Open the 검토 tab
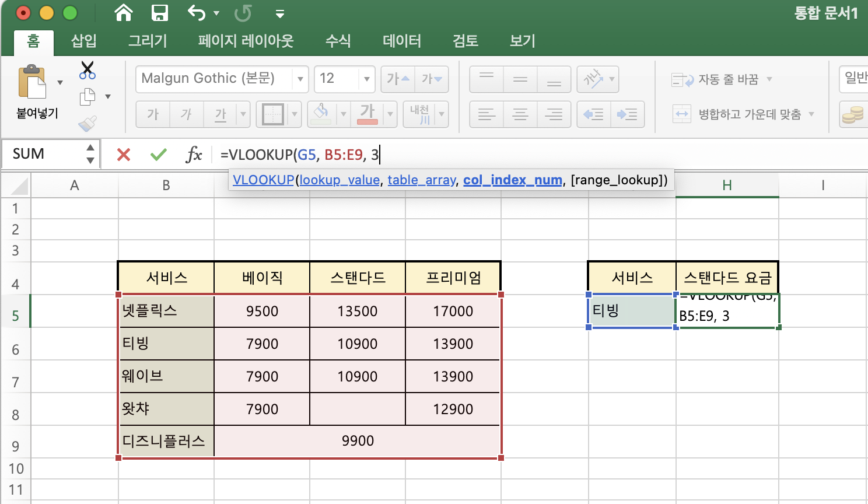The height and width of the screenshot is (504, 868). 466,41
